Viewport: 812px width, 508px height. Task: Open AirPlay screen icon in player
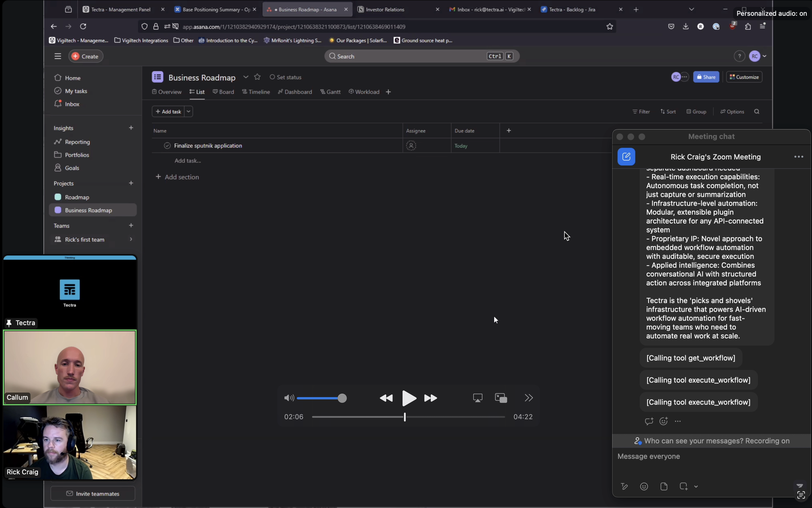(477, 398)
